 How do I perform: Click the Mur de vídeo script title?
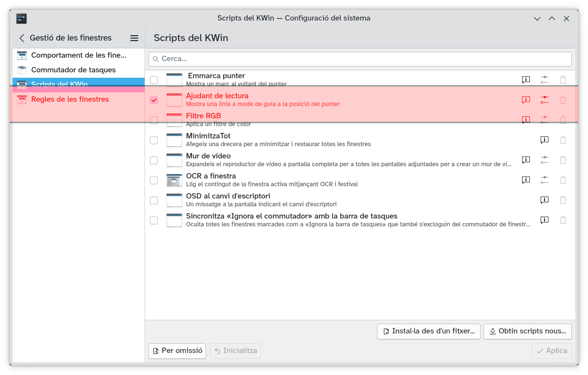[x=209, y=156]
